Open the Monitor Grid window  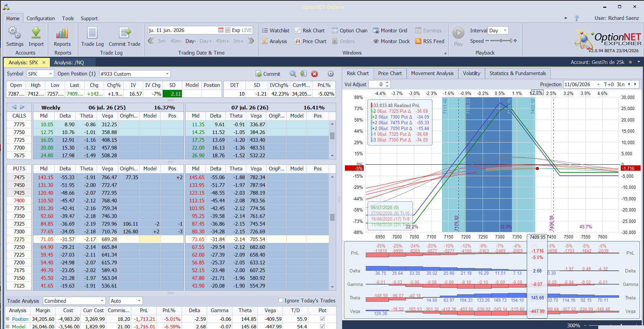click(390, 30)
